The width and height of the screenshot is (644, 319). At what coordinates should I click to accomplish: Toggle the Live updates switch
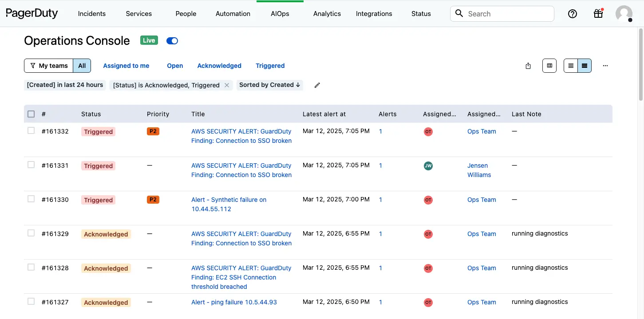pyautogui.click(x=172, y=41)
